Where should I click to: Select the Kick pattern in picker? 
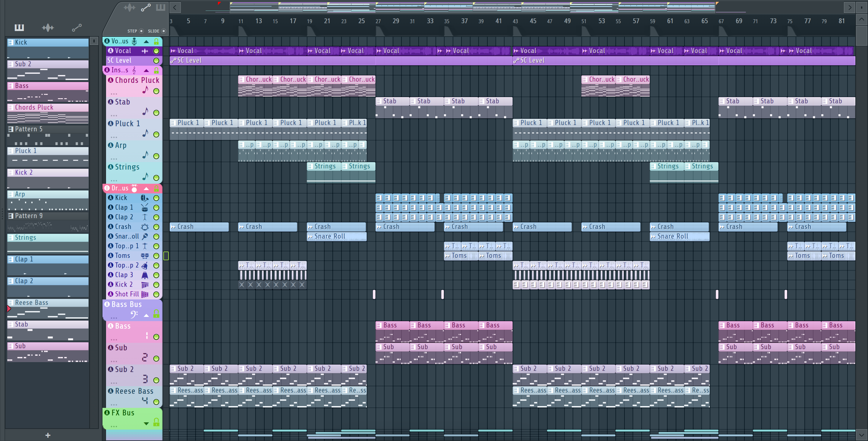point(48,48)
